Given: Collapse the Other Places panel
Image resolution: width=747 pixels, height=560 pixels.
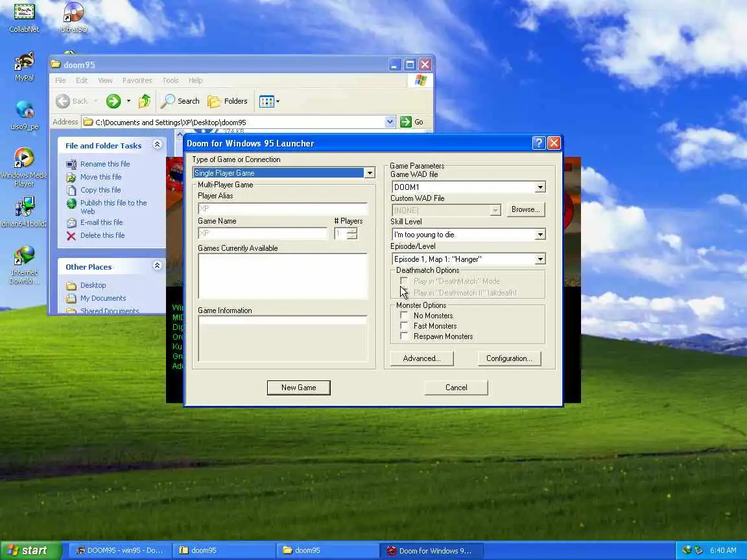Looking at the screenshot, I should [x=157, y=266].
